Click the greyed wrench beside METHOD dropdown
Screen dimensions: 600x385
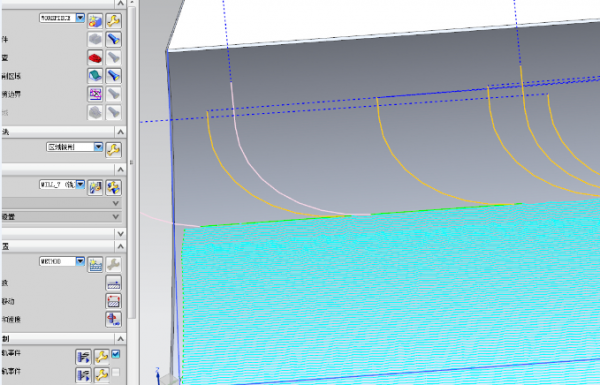[114, 264]
